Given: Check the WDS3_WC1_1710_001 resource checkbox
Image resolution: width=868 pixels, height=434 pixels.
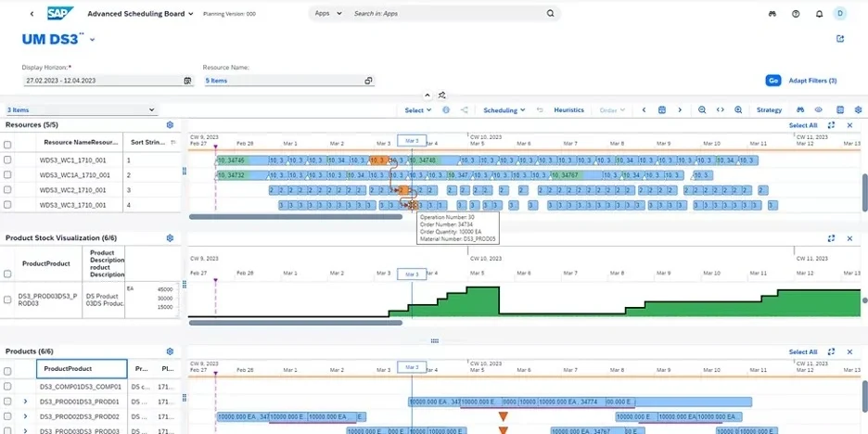Looking at the screenshot, I should point(7,160).
